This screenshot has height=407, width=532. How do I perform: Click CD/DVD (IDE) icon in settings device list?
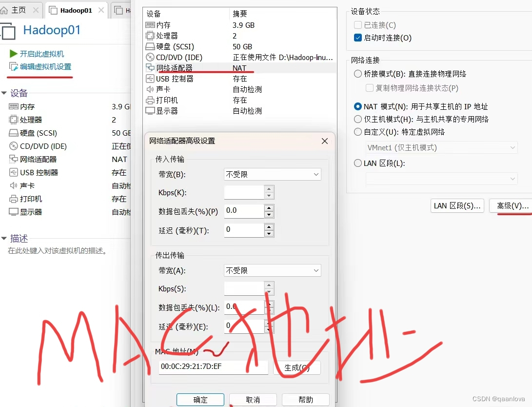click(x=150, y=58)
